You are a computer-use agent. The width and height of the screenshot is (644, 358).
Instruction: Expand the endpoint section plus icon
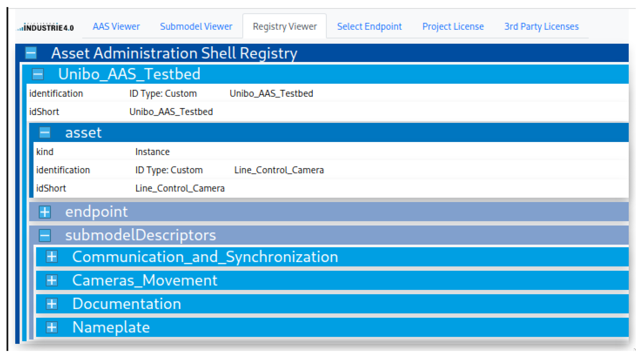[45, 212]
